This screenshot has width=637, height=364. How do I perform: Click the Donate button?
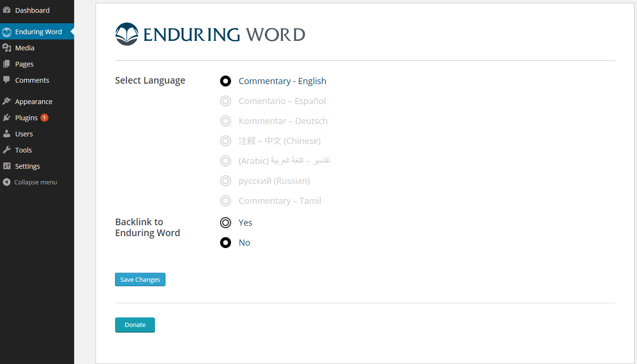click(135, 325)
